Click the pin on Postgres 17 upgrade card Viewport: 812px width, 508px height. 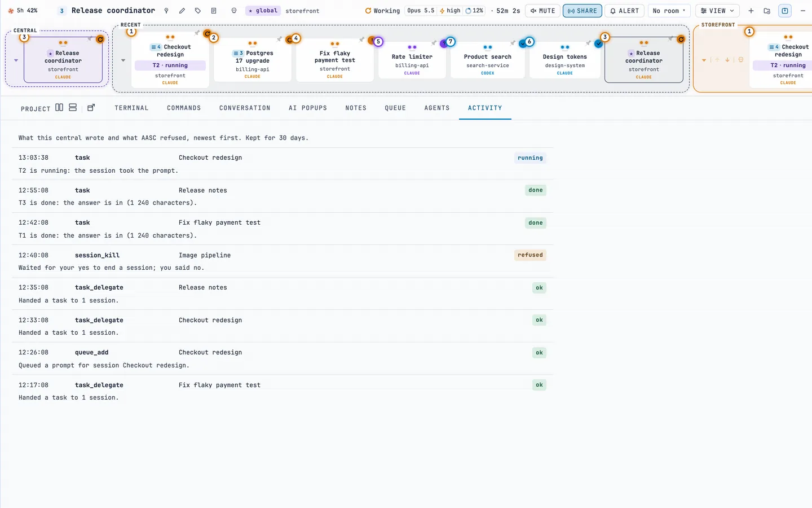(279, 39)
